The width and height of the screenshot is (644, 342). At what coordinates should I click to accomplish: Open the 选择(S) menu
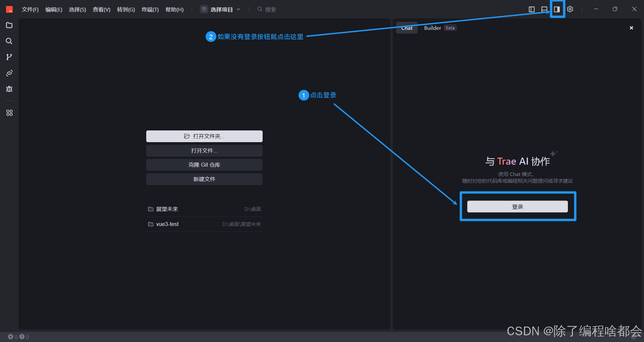(77, 9)
